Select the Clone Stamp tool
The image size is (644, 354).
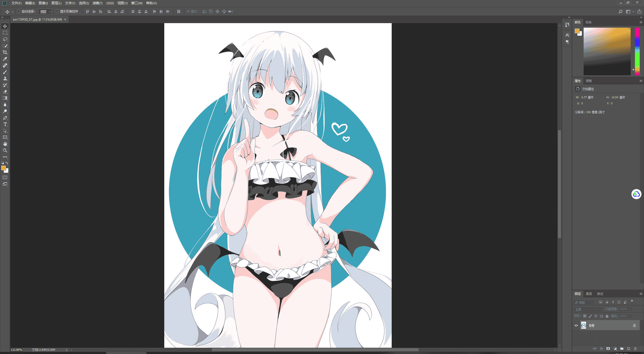pyautogui.click(x=5, y=78)
